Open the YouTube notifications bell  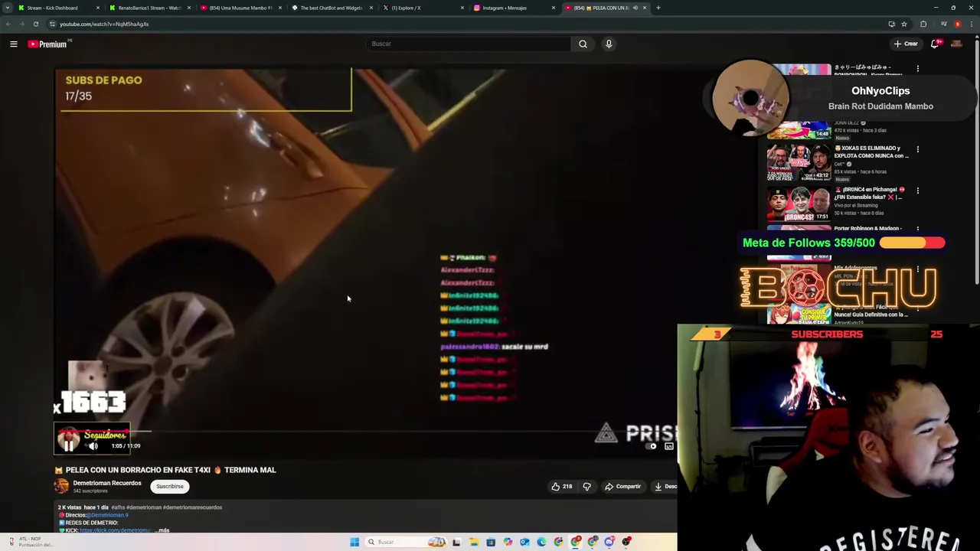pyautogui.click(x=935, y=44)
